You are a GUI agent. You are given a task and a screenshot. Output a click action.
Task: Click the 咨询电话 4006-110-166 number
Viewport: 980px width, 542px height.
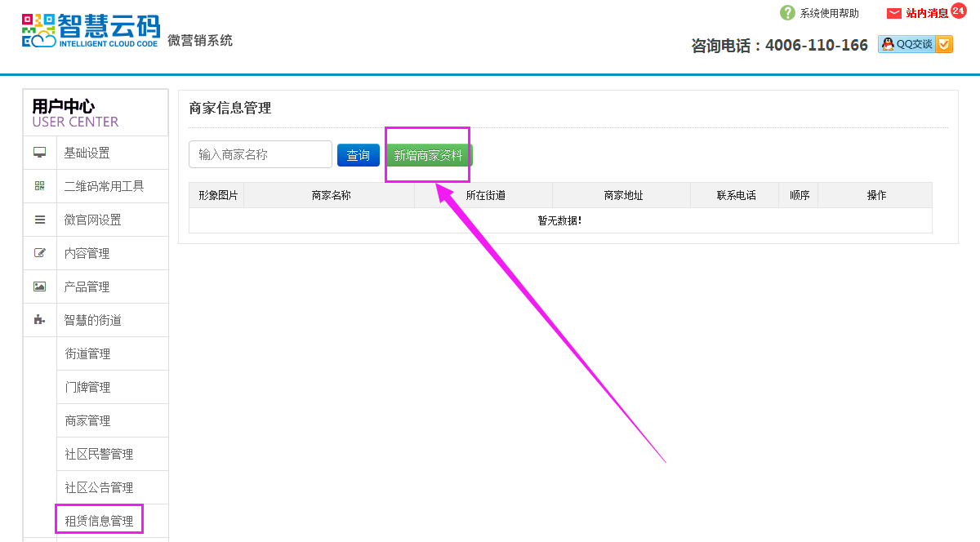[x=779, y=46]
